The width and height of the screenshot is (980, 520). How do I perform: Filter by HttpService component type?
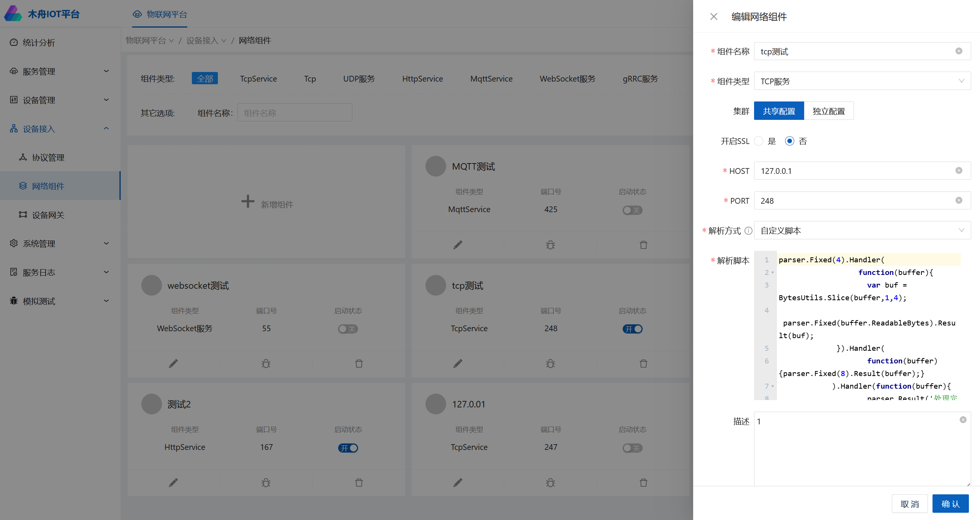pyautogui.click(x=422, y=78)
